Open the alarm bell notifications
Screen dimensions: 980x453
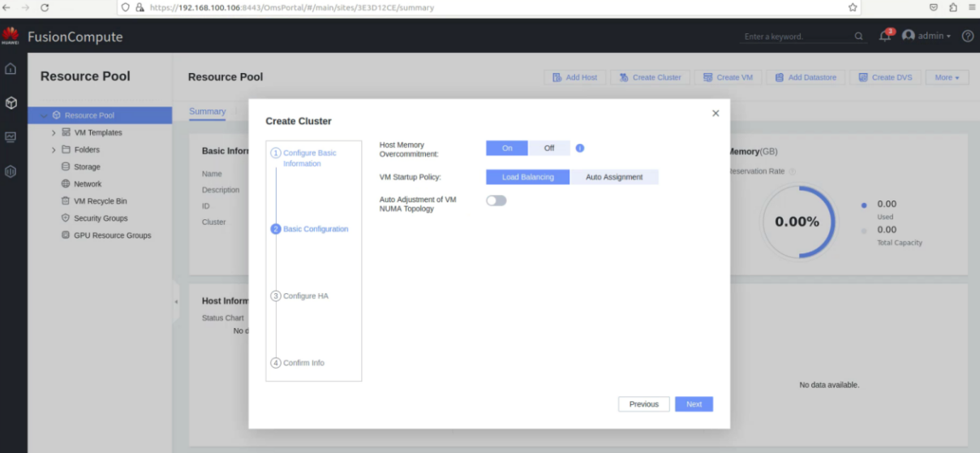point(886,36)
